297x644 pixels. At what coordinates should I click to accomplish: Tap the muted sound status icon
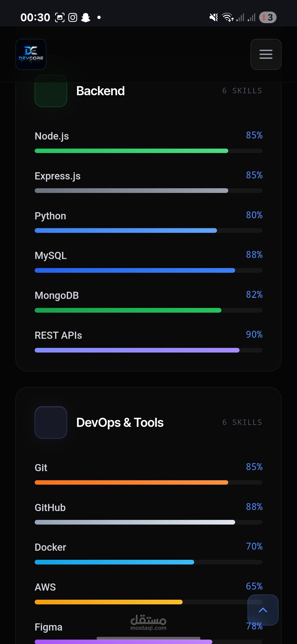214,17
